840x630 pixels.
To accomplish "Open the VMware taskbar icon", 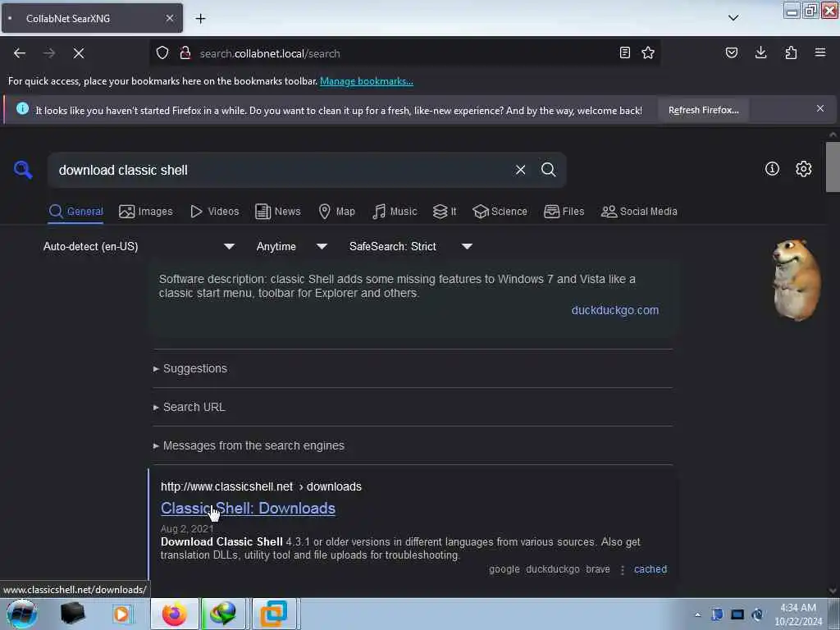I will coord(274,614).
